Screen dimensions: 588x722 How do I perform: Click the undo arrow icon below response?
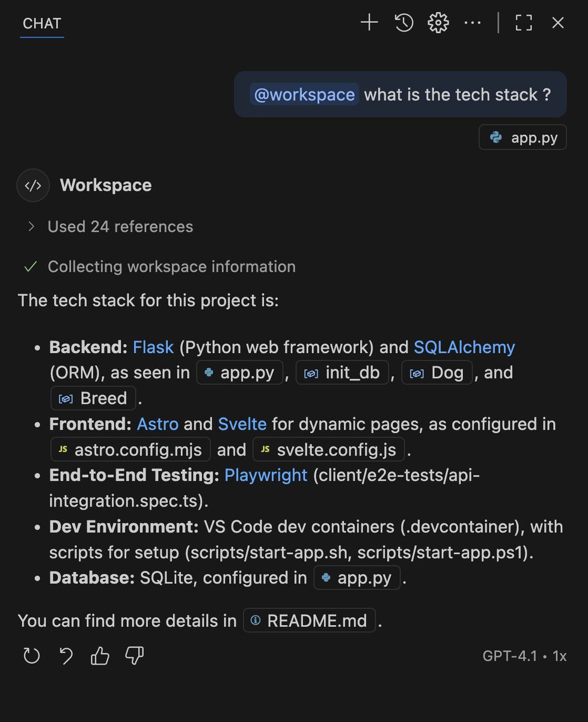(66, 656)
